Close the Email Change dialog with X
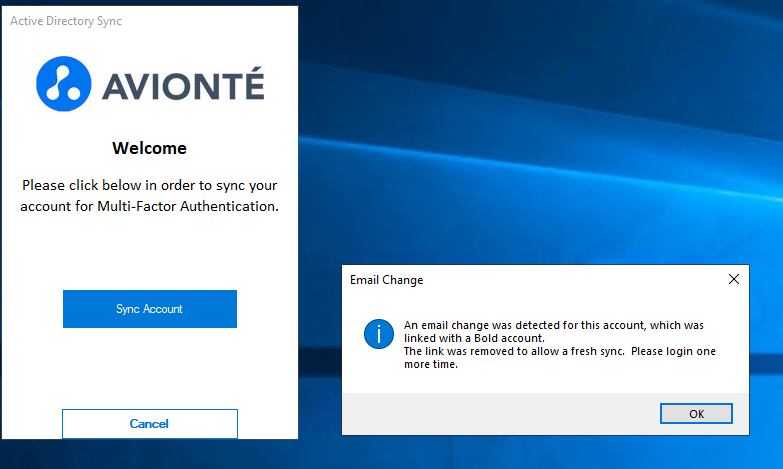 click(x=734, y=279)
